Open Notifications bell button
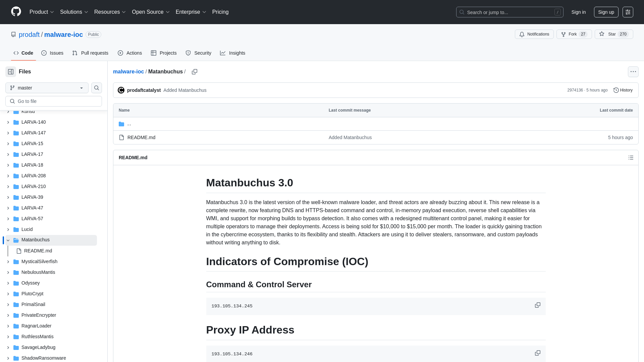The width and height of the screenshot is (644, 362). click(534, 34)
